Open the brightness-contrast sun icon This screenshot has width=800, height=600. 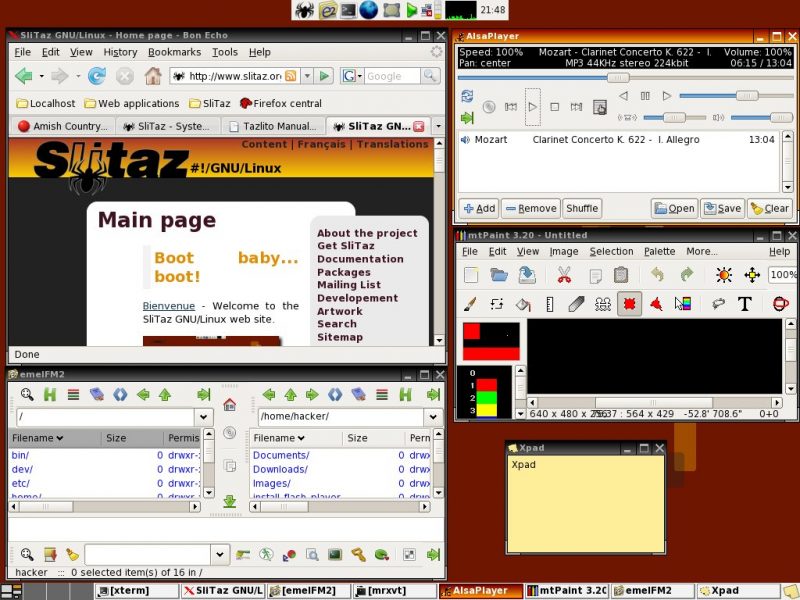(723, 275)
